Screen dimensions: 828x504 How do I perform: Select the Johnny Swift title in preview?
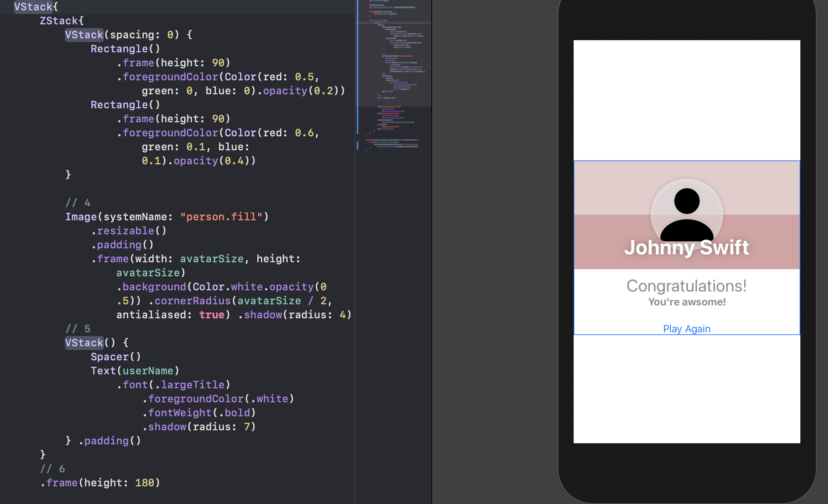click(x=686, y=247)
